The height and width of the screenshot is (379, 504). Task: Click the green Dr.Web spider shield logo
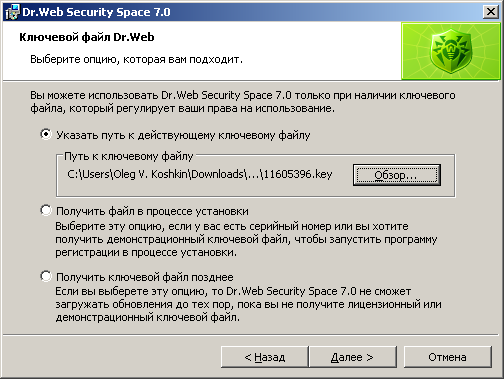(451, 51)
